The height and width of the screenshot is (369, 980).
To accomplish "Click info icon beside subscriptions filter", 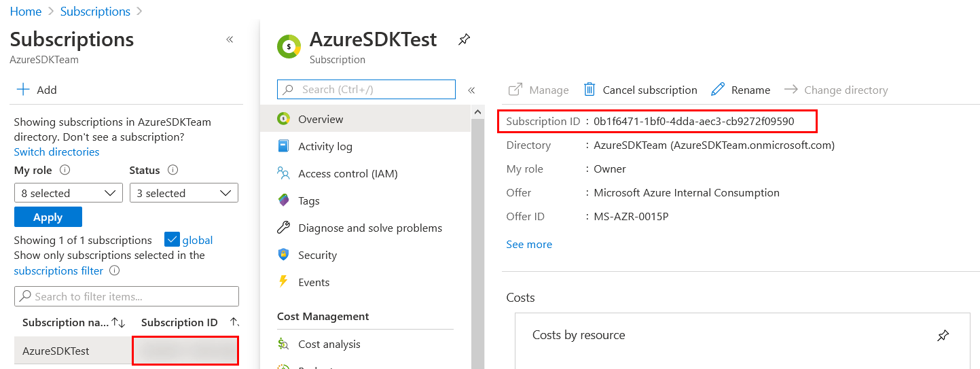I will (x=115, y=270).
